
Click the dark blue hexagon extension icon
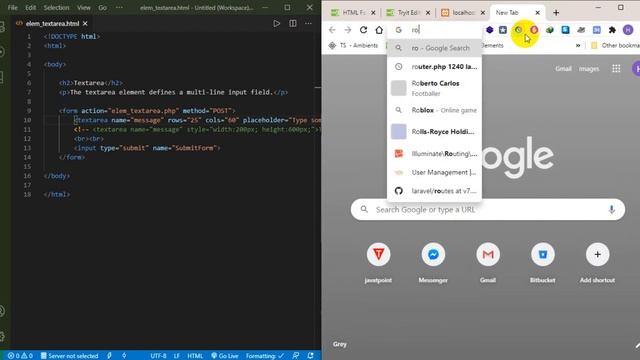click(x=489, y=30)
